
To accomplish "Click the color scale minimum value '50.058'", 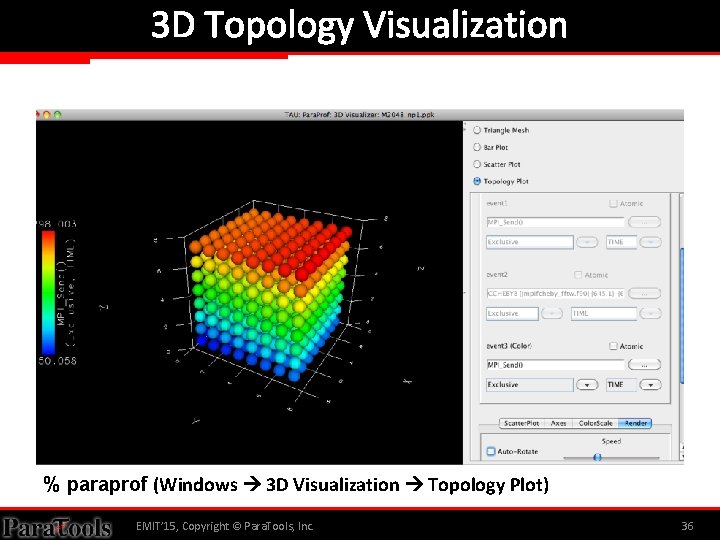I will 57,361.
